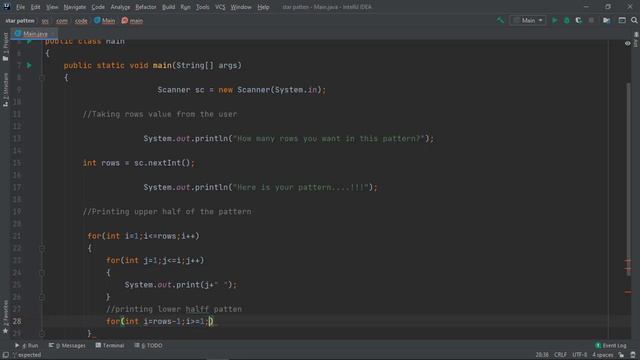
Task: Collapse the fold marker at line 24
Action: (x=42, y=273)
